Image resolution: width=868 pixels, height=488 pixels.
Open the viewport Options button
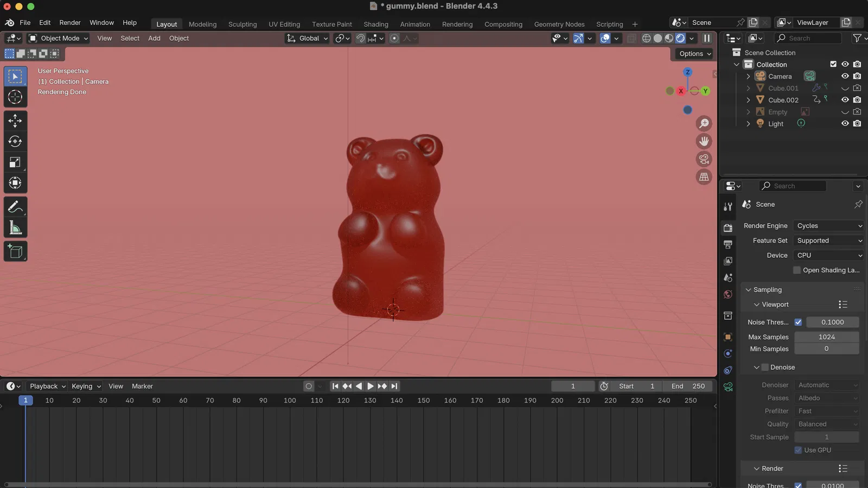point(694,54)
